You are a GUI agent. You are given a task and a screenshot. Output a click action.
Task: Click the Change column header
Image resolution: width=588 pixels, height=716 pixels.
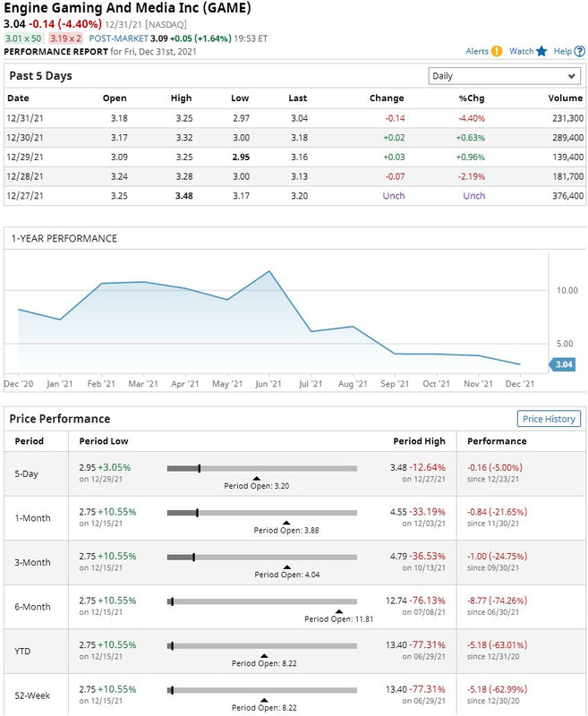[x=387, y=98]
